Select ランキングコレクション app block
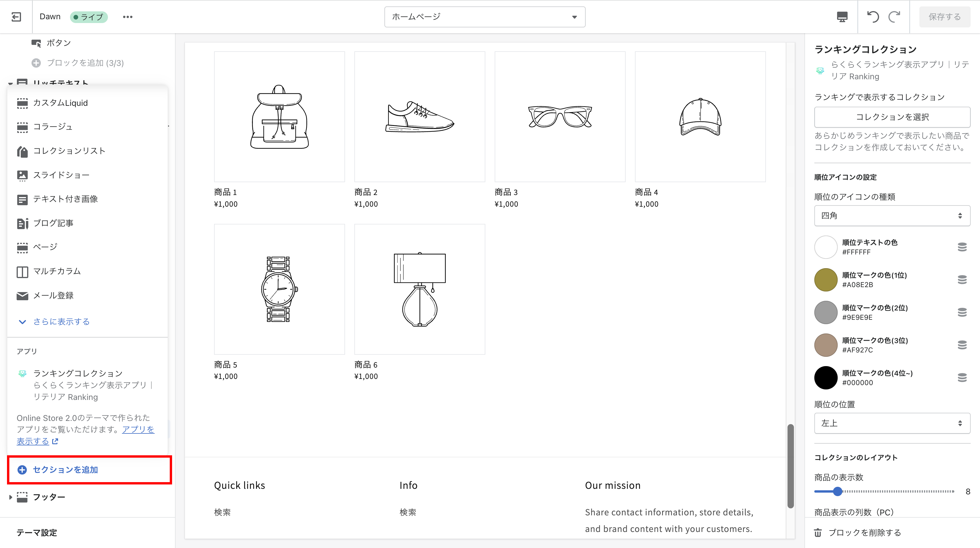 pyautogui.click(x=78, y=373)
